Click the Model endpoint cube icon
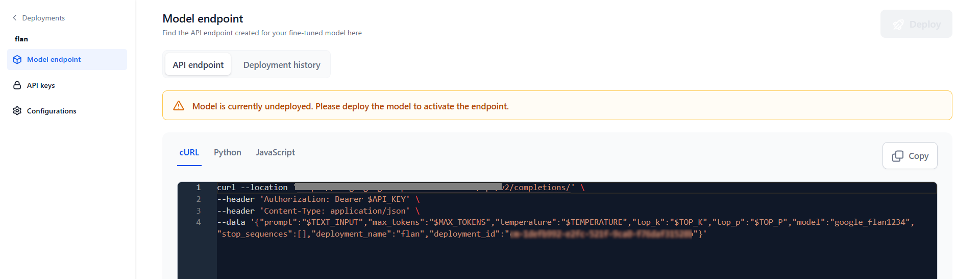The width and height of the screenshot is (980, 279). 17,60
